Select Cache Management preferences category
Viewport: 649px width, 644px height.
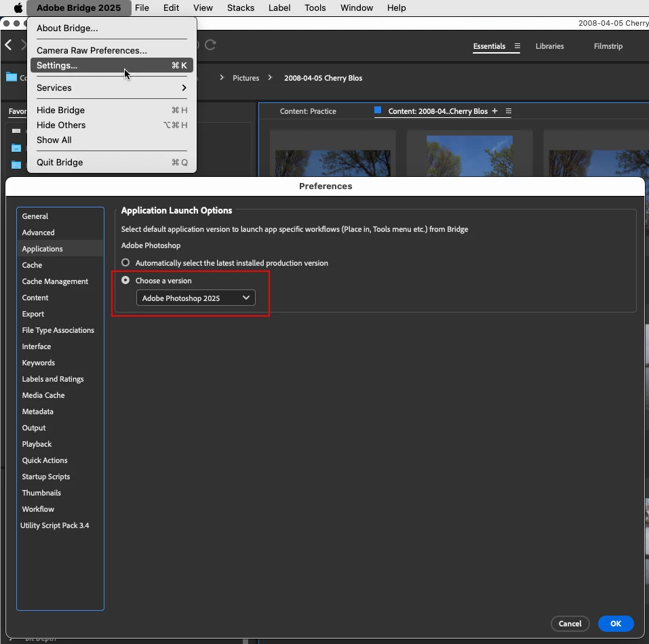60,281
